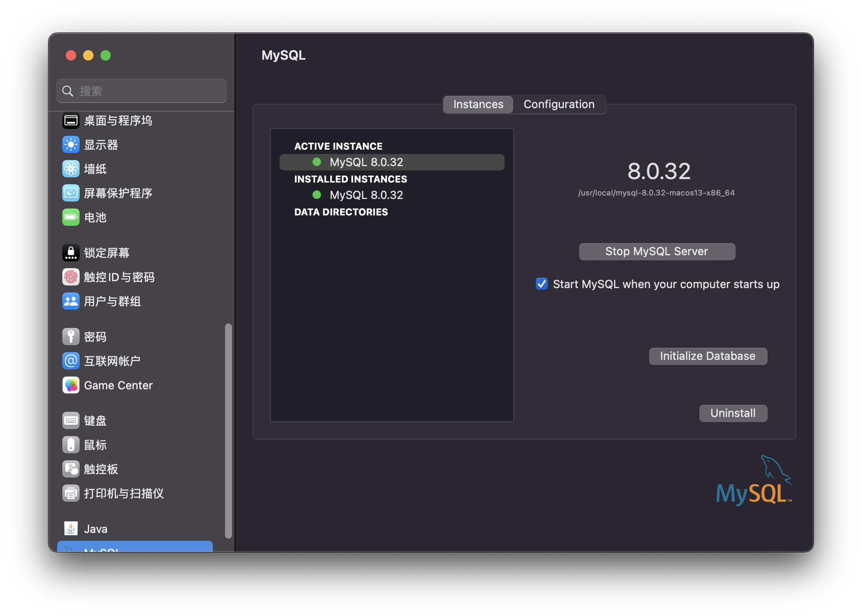Uncheck Start MySQL at computer startup
This screenshot has width=862, height=616.
click(541, 284)
